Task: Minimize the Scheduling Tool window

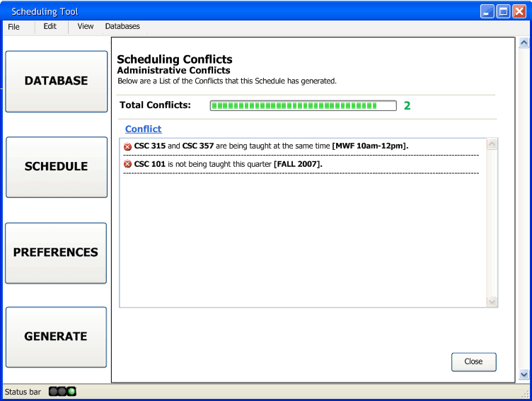Action: point(487,11)
